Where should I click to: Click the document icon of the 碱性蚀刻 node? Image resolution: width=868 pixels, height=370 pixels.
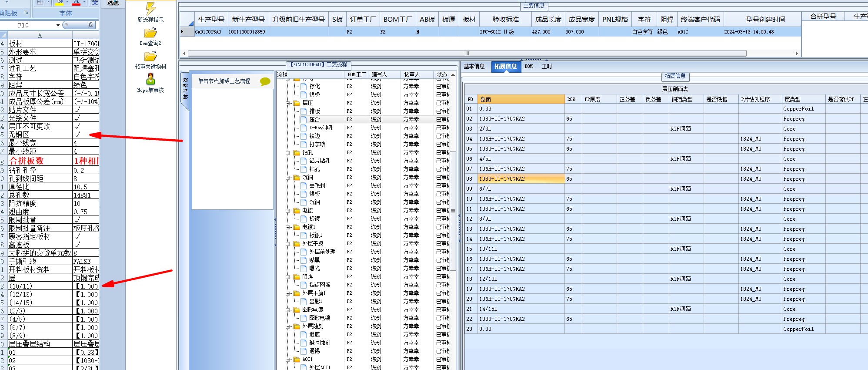click(x=304, y=343)
